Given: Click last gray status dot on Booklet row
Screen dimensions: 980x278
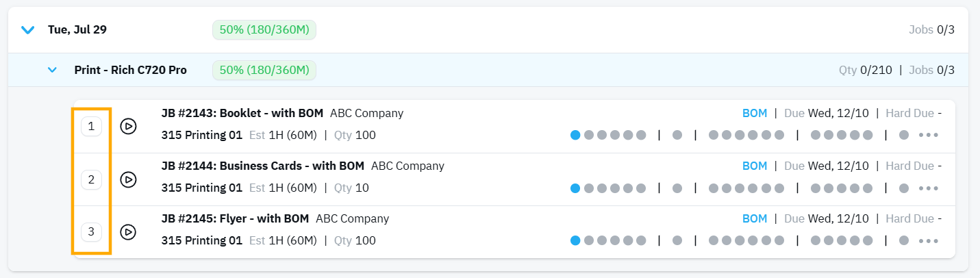Looking at the screenshot, I should pos(904,135).
